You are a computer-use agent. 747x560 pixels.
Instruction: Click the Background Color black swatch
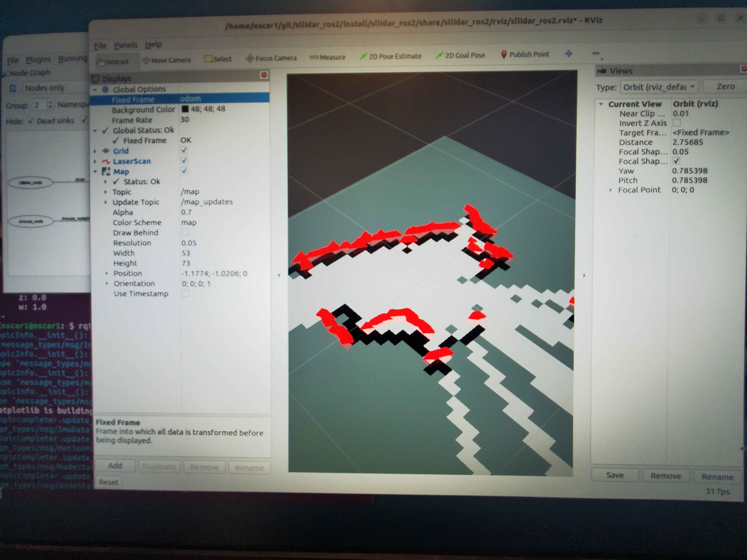pos(185,109)
